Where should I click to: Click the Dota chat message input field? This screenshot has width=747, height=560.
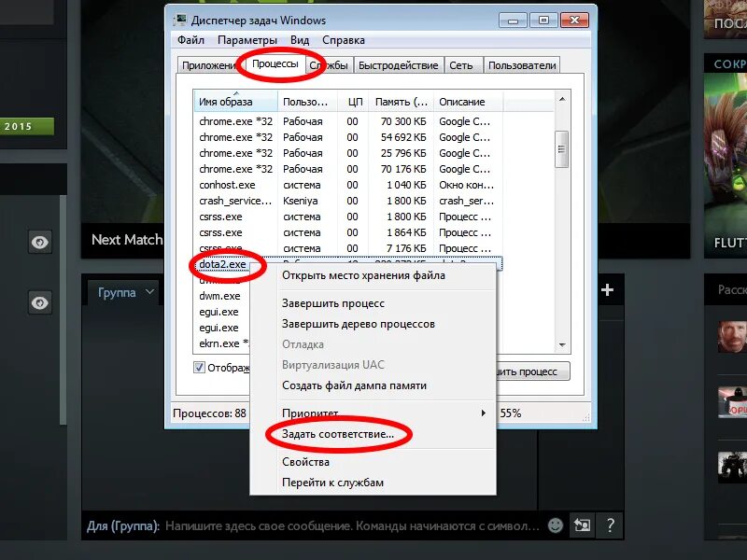point(353,526)
